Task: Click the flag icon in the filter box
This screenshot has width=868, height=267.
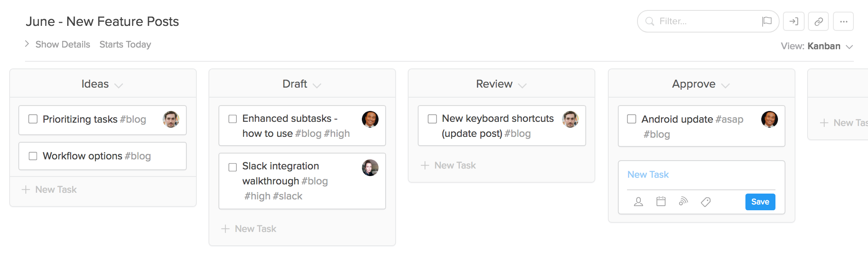Action: pos(767,21)
